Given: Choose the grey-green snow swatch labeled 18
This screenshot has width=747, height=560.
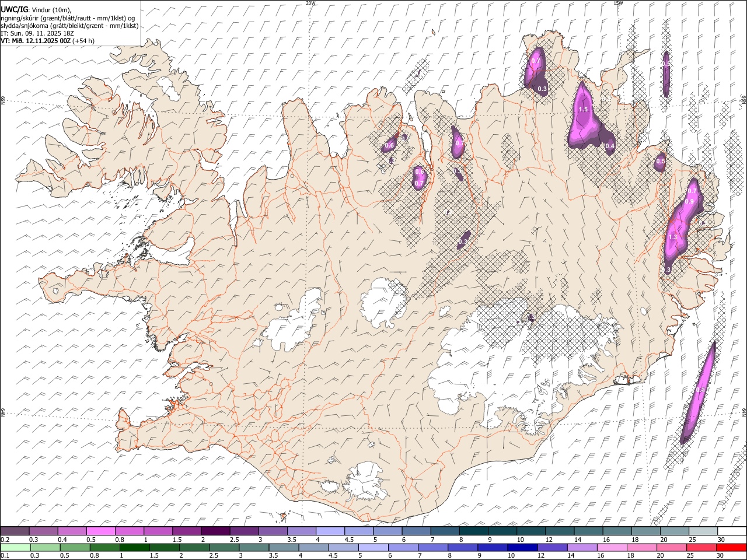Looking at the screenshot, I should 645,531.
